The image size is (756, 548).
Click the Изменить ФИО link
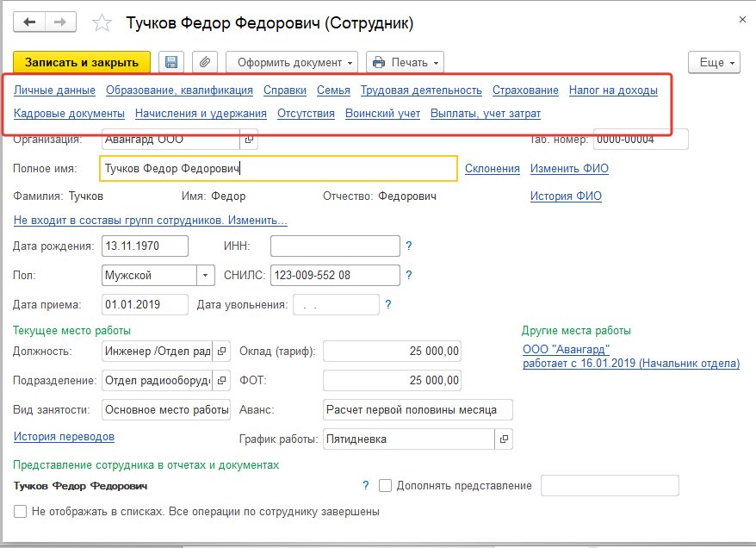coord(566,169)
